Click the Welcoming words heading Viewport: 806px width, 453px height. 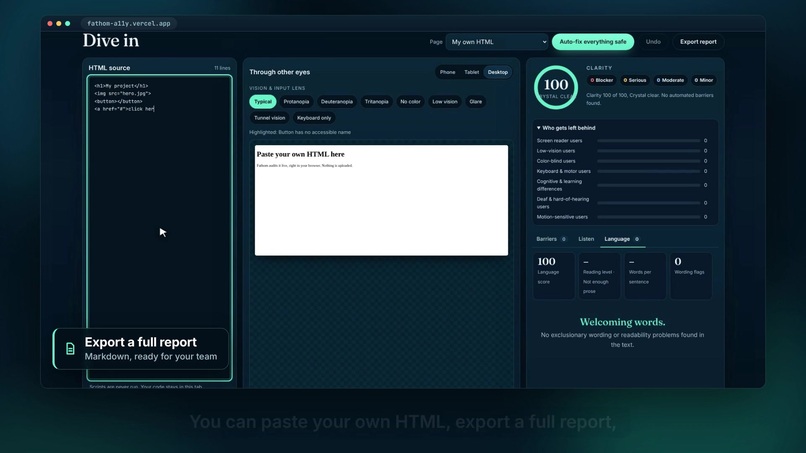[x=622, y=322]
